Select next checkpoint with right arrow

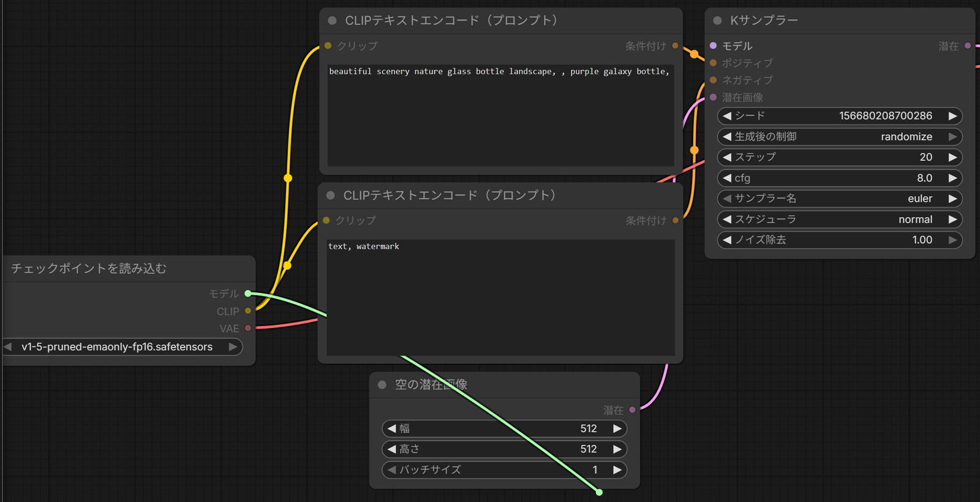(233, 347)
